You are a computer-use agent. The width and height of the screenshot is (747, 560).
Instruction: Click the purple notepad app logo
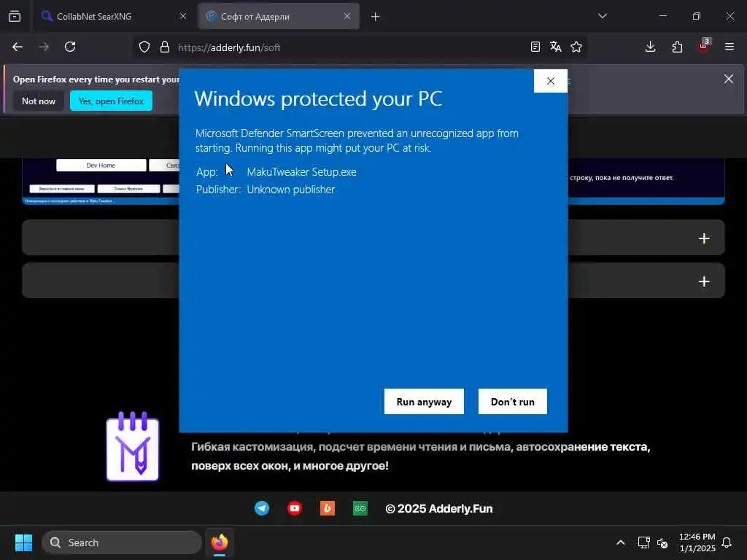(x=133, y=447)
